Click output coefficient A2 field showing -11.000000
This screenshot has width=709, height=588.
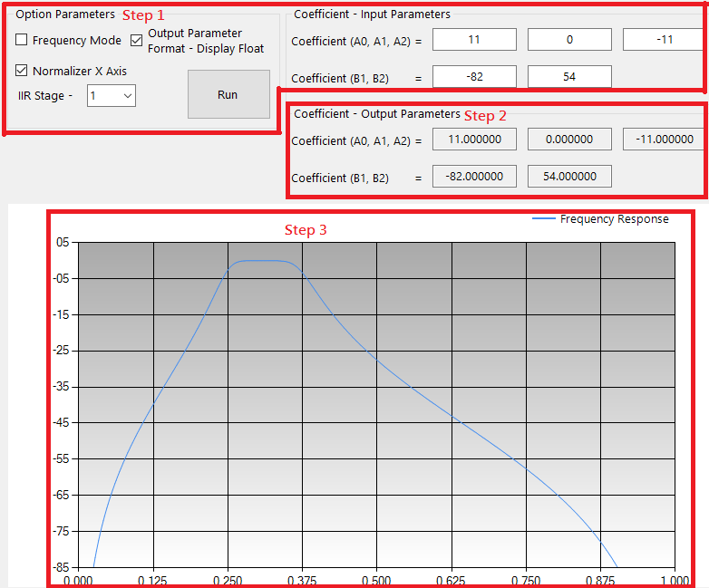663,140
